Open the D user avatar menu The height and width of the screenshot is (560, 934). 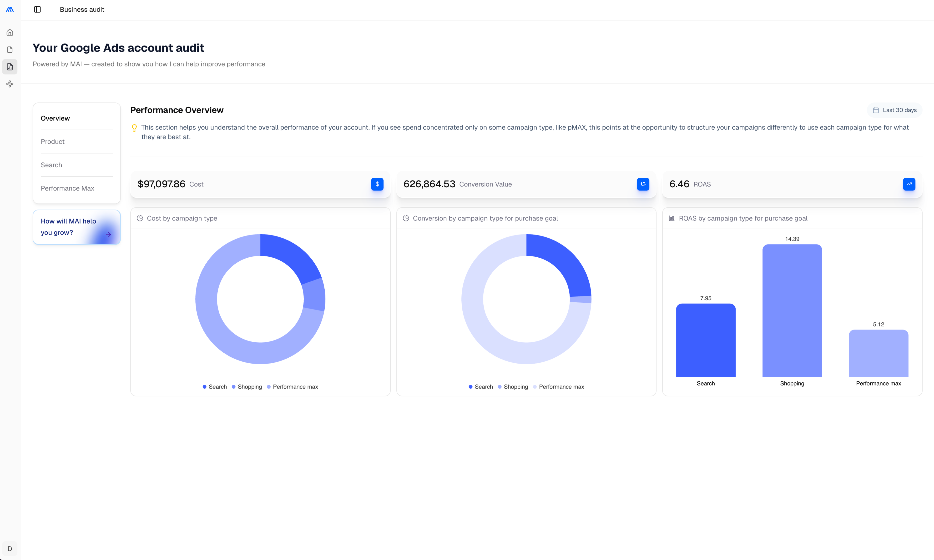click(10, 549)
